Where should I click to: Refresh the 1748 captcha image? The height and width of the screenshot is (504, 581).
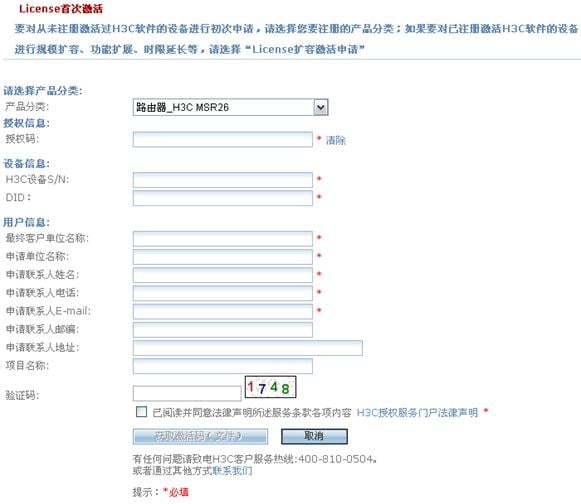click(x=270, y=387)
